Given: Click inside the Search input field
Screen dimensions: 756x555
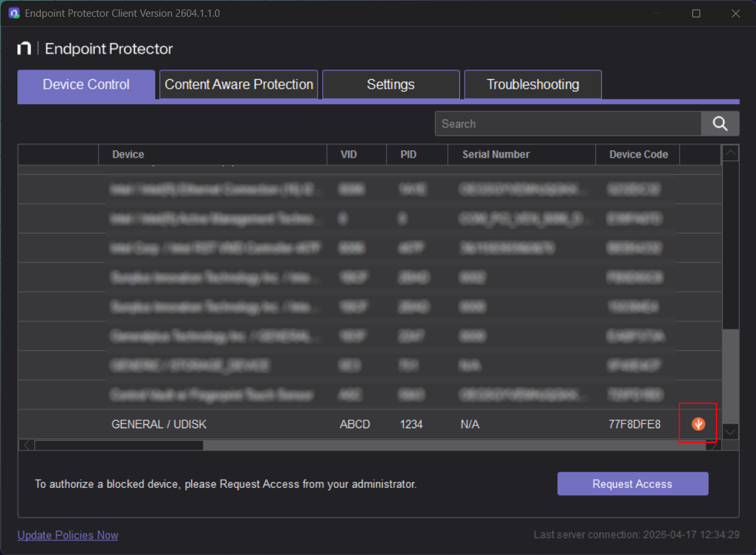Looking at the screenshot, I should pos(568,123).
